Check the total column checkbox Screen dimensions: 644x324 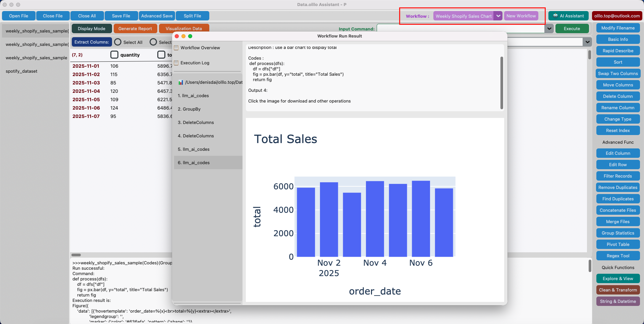tap(161, 55)
